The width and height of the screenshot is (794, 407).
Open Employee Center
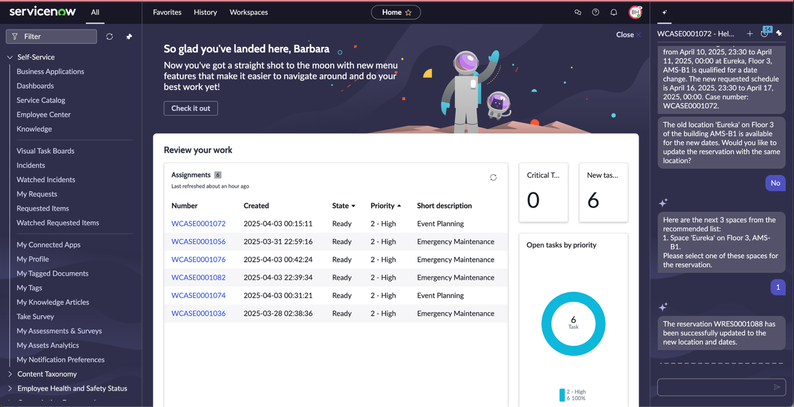[44, 114]
